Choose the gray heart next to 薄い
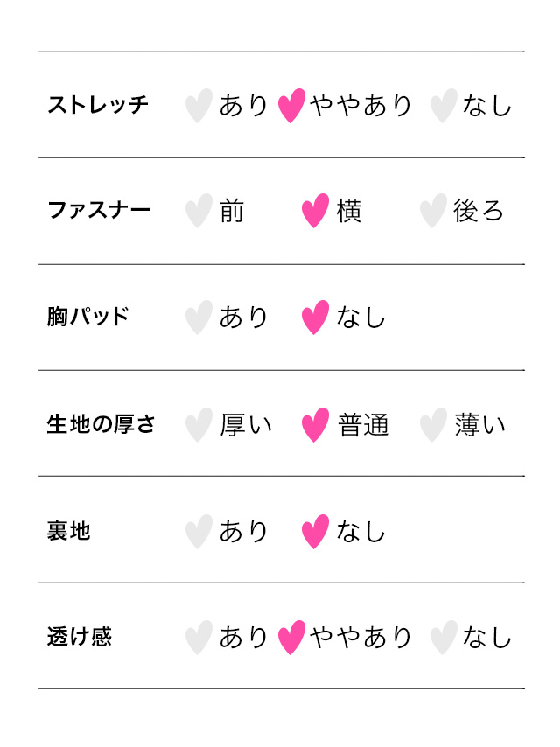The height and width of the screenshot is (747, 560). point(433,425)
